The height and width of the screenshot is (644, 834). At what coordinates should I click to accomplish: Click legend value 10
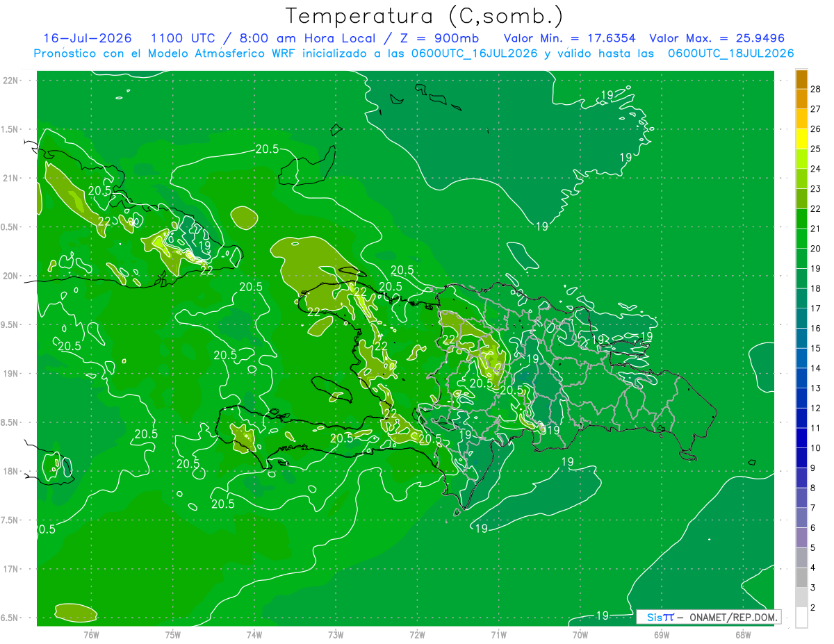coord(816,448)
